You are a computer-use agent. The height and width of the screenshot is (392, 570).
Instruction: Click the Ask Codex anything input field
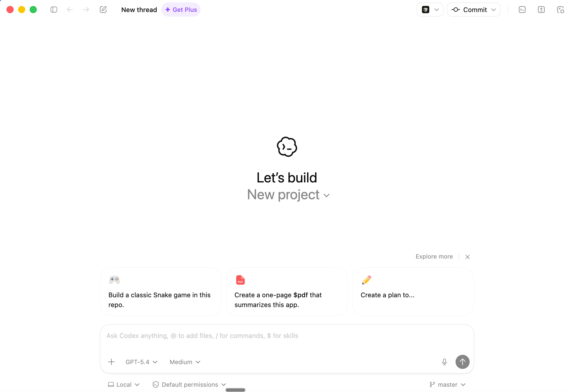287,340
